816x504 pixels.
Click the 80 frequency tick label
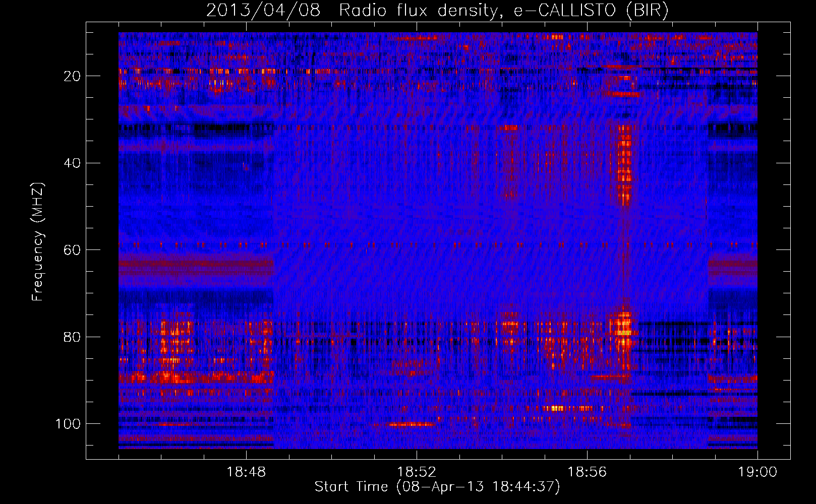pyautogui.click(x=73, y=337)
